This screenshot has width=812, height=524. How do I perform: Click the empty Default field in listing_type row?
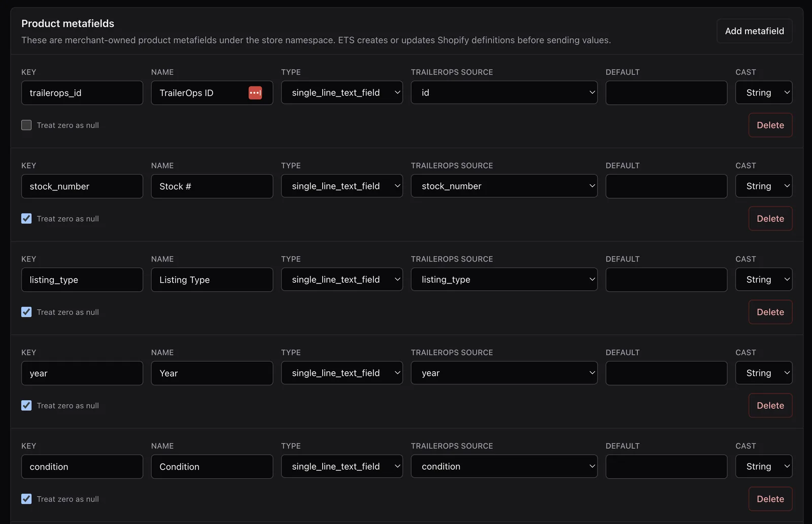tap(666, 280)
